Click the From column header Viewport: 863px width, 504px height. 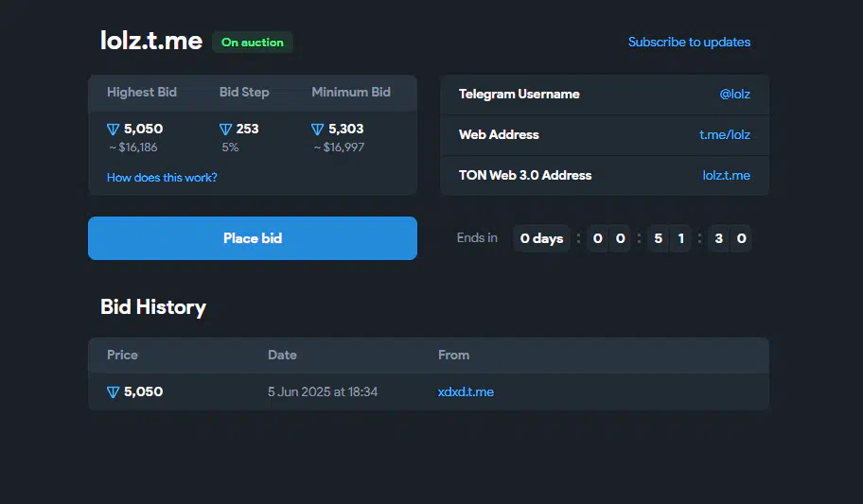[x=453, y=355]
